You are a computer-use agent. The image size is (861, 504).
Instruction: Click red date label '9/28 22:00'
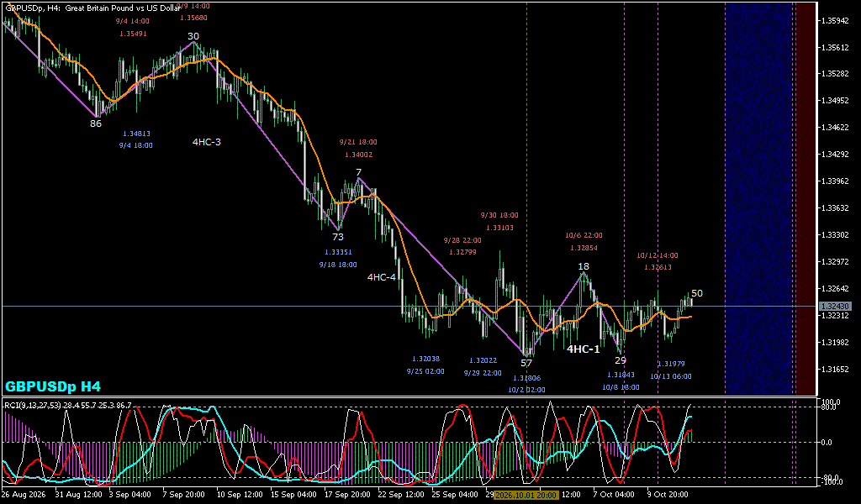point(462,240)
